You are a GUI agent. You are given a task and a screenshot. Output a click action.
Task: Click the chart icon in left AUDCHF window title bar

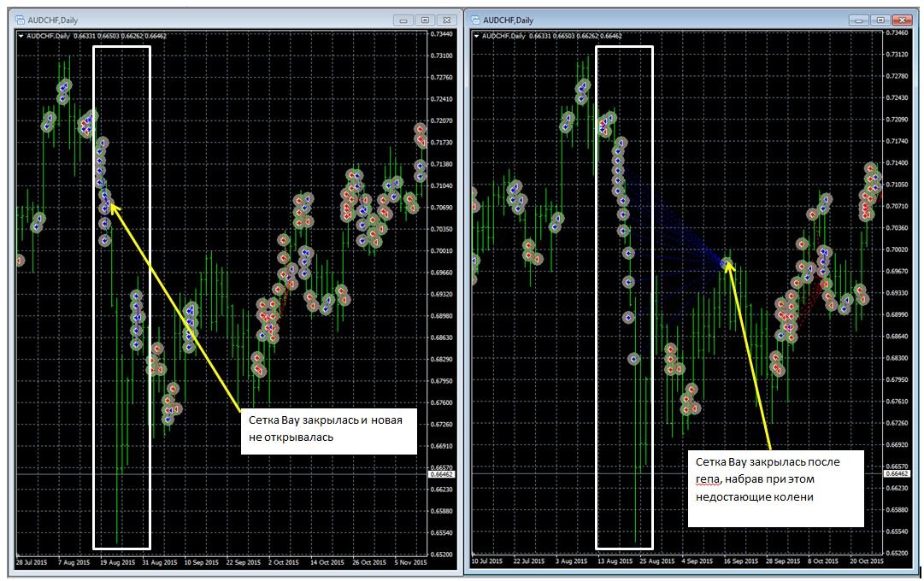click(x=21, y=20)
